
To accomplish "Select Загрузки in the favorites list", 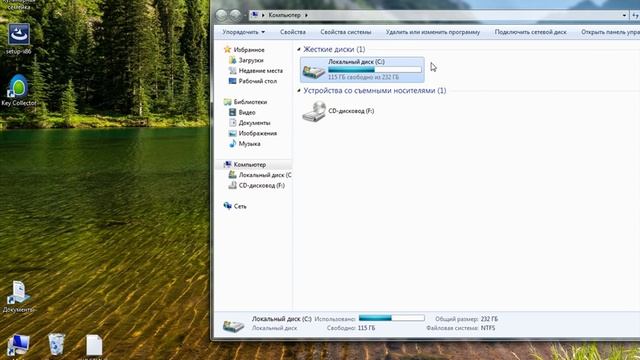I will point(251,60).
